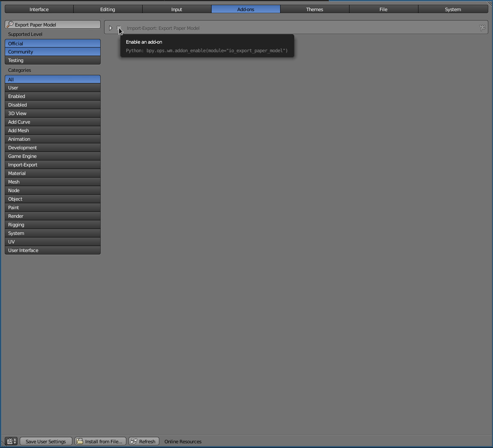
Task: Click the search field containing Export Paper Model
Action: (53, 24)
